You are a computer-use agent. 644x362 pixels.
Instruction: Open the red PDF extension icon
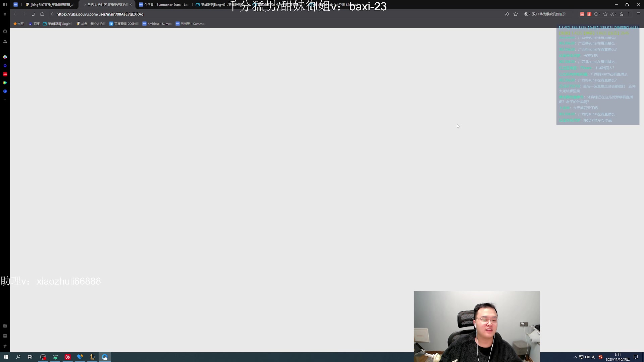click(582, 14)
